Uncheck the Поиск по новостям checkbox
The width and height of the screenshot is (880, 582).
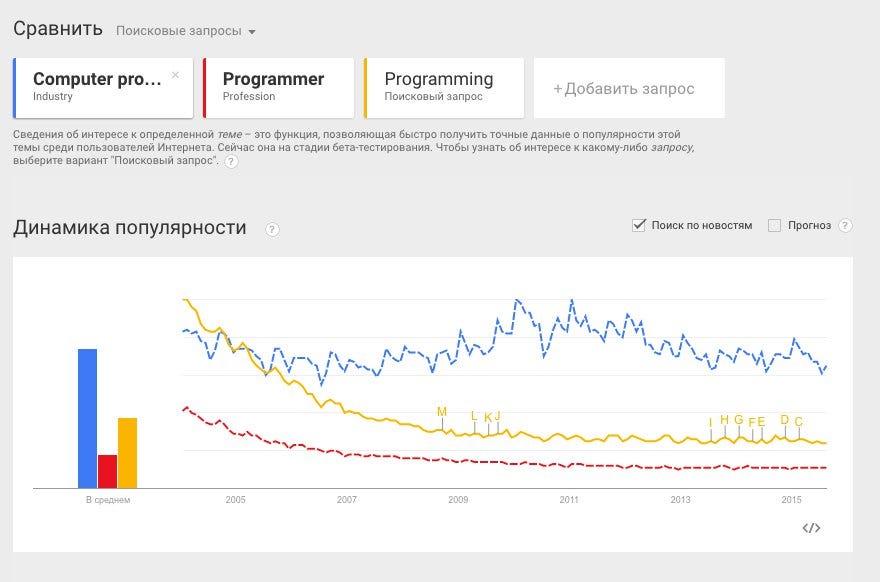[638, 225]
